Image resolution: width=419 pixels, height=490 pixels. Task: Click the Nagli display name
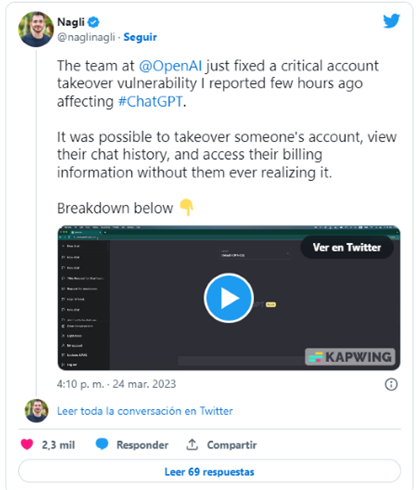click(x=71, y=22)
